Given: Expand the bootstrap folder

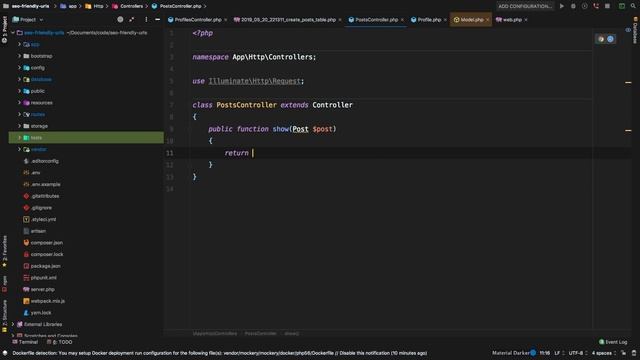Looking at the screenshot, I should point(19,56).
